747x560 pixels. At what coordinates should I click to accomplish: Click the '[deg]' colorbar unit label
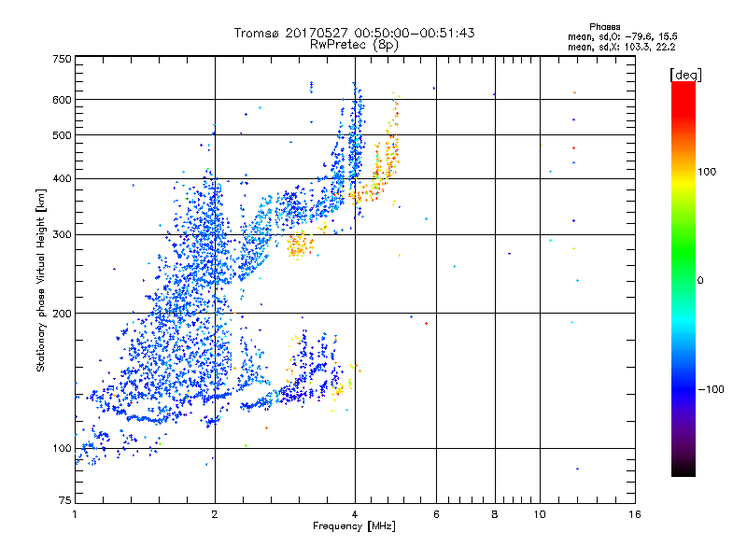tap(685, 75)
